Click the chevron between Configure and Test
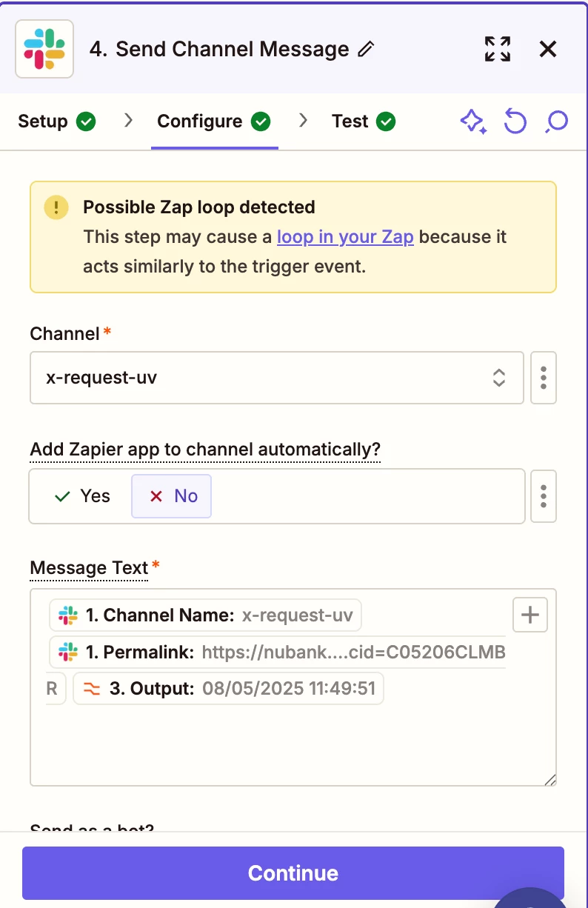588x908 pixels. point(303,121)
